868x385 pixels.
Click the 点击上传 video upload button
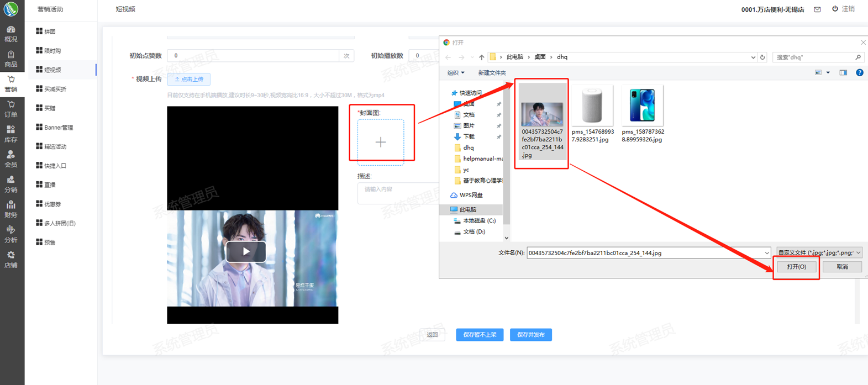click(189, 80)
